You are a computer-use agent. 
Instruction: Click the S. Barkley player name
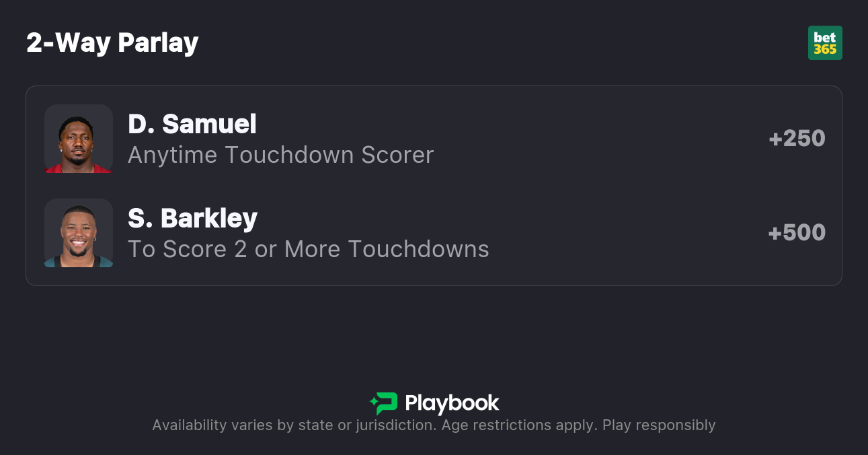193,218
